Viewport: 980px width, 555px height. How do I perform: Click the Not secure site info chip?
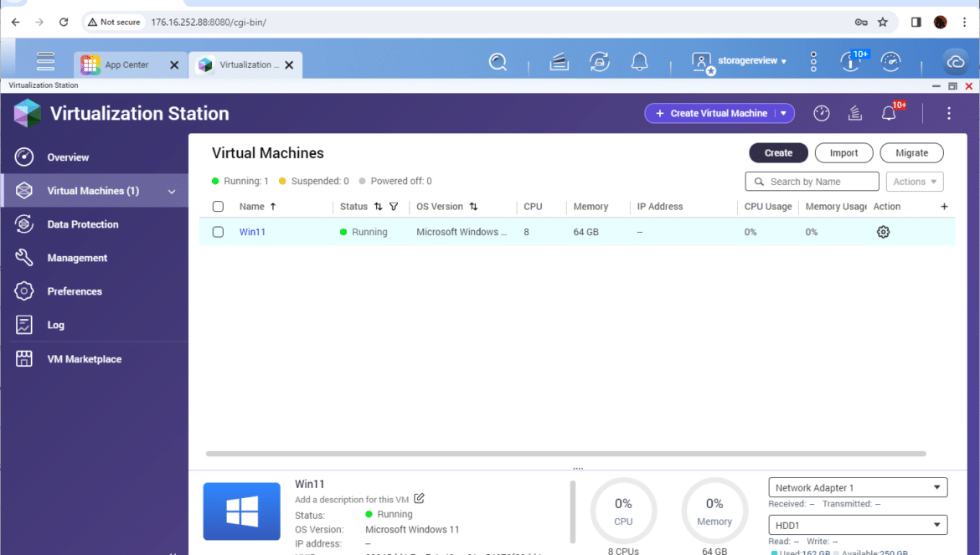pyautogui.click(x=115, y=22)
